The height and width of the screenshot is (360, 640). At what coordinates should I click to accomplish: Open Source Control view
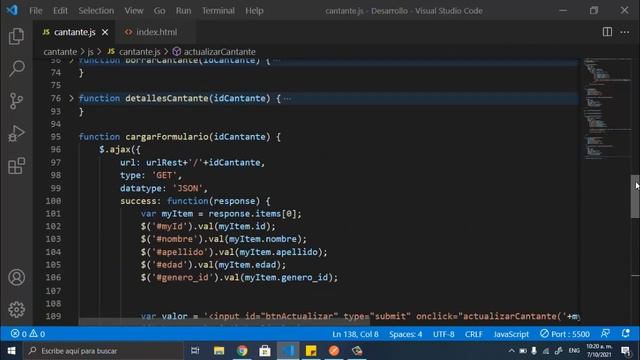pos(16,101)
